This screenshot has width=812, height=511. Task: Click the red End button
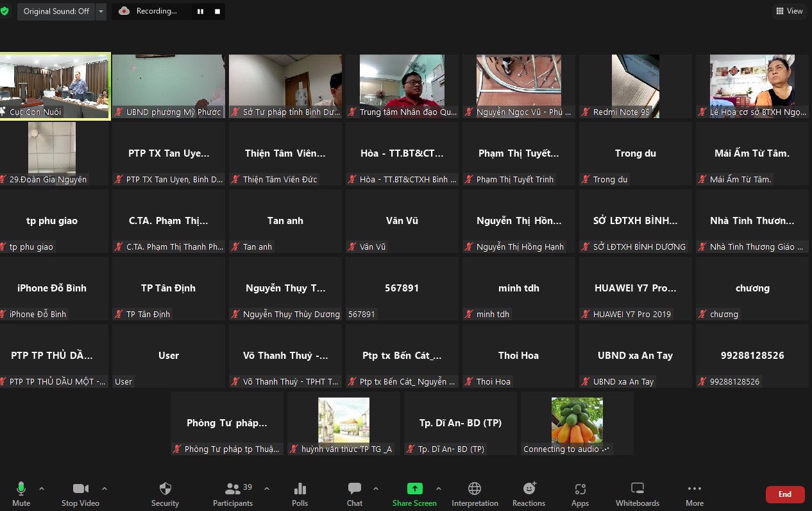(x=784, y=494)
